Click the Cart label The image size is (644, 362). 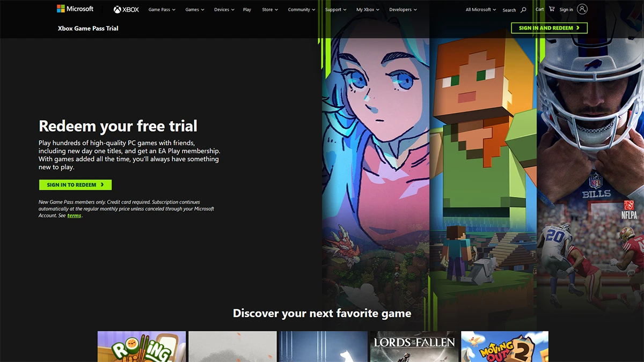(539, 9)
